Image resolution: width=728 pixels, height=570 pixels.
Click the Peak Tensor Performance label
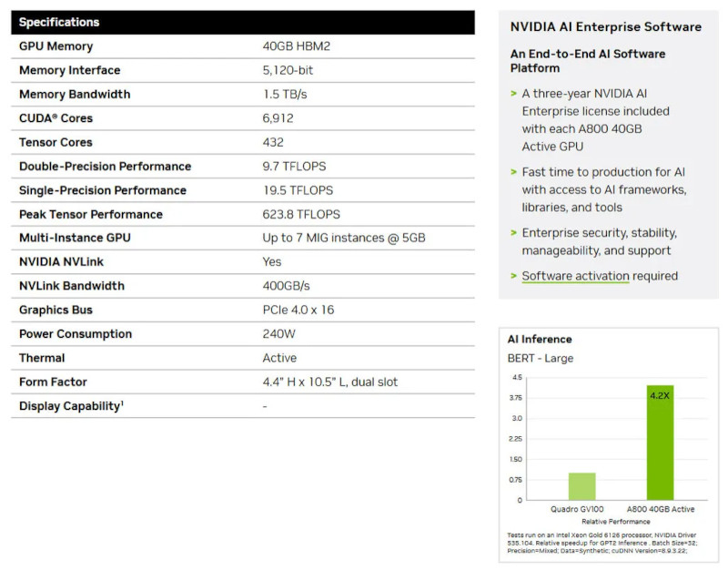tap(90, 214)
